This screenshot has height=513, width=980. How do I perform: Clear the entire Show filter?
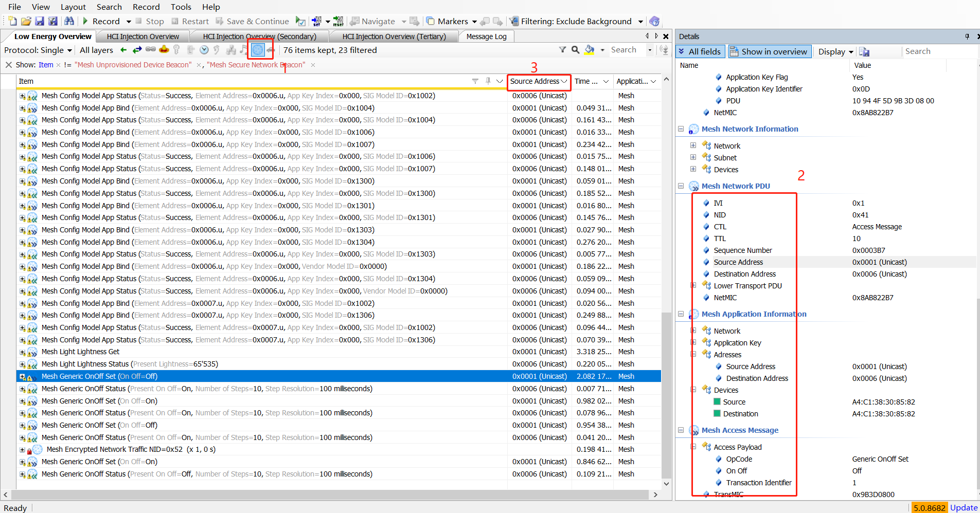click(8, 65)
